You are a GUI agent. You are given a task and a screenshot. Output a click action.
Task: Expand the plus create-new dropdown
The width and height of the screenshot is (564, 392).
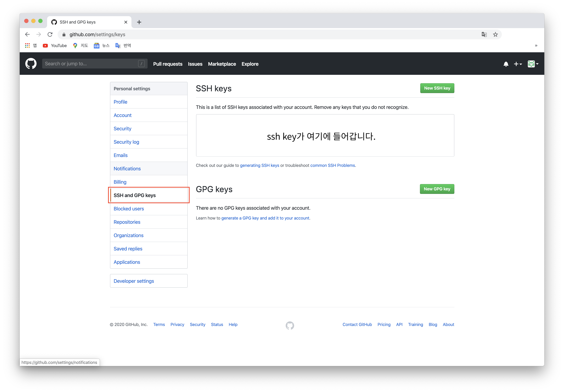point(518,64)
